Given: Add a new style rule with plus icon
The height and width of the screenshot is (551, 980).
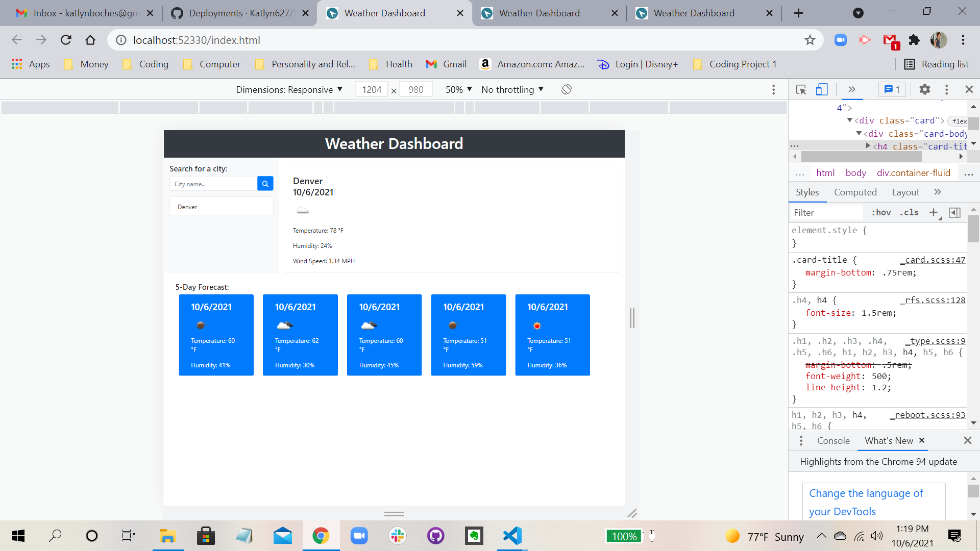Looking at the screenshot, I should pos(934,212).
